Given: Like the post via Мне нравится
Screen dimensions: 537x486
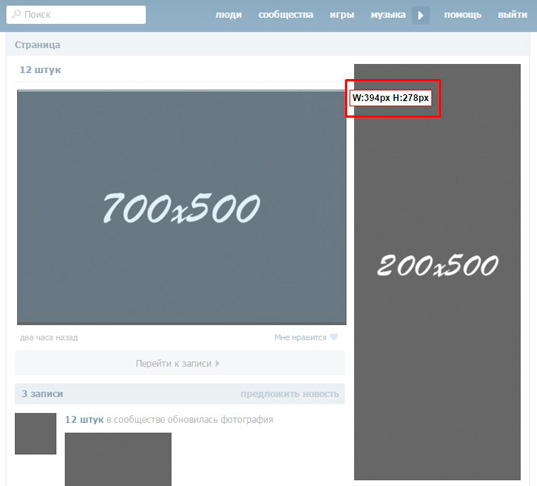Looking at the screenshot, I should 300,337.
